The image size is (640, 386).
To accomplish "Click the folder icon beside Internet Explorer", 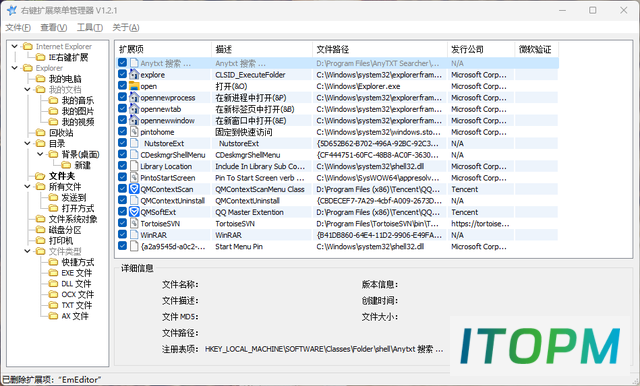I will [27, 46].
